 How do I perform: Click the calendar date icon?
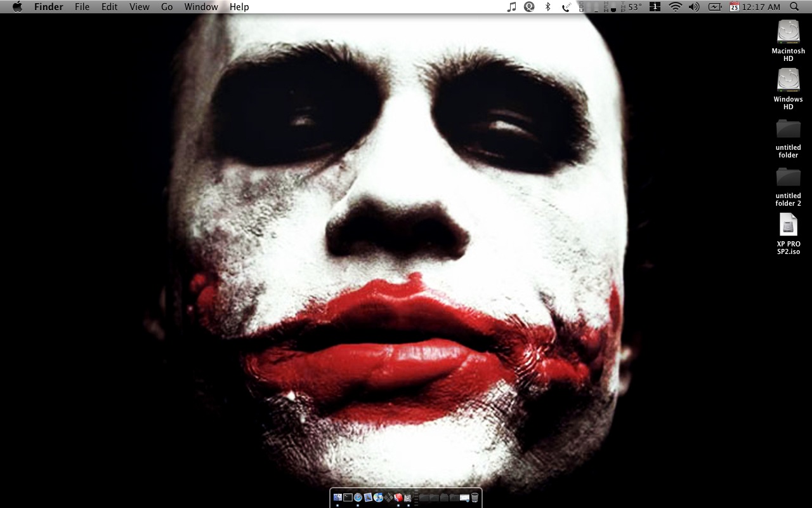(x=735, y=7)
